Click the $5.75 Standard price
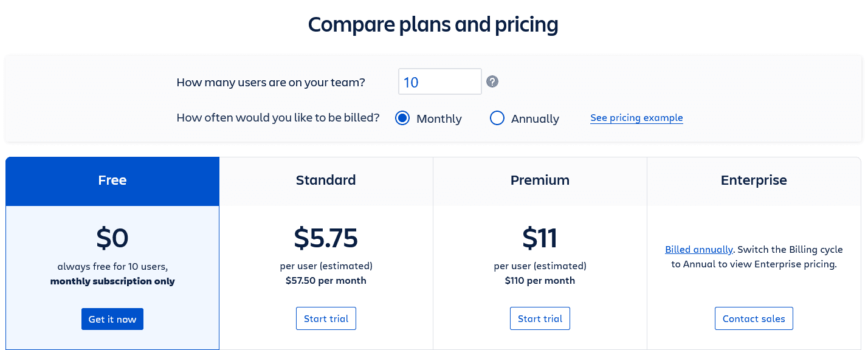 (326, 238)
